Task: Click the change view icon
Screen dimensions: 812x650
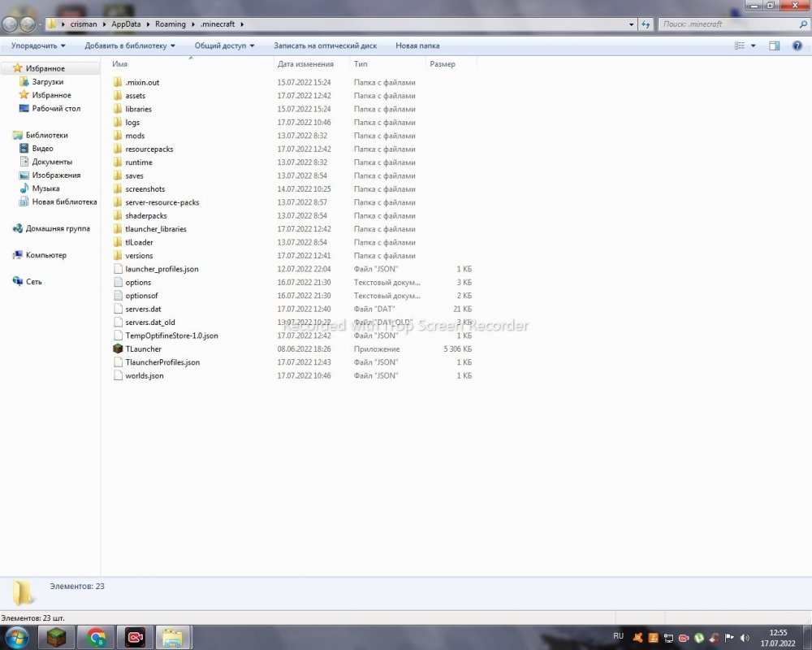Action: coord(740,45)
